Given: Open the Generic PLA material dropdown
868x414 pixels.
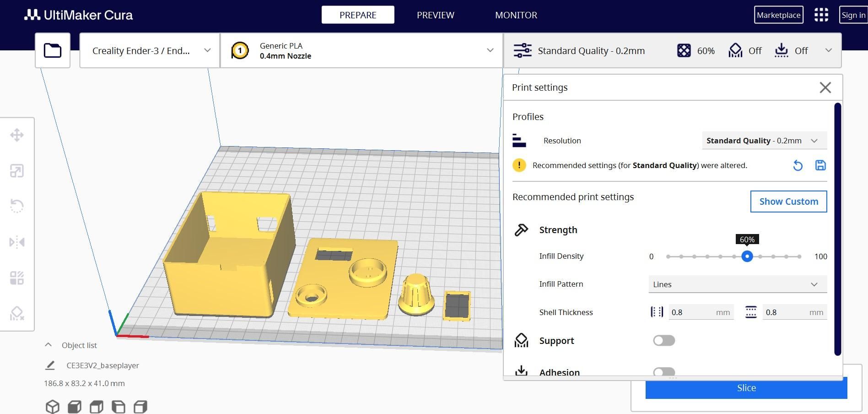Looking at the screenshot, I should pyautogui.click(x=361, y=50).
